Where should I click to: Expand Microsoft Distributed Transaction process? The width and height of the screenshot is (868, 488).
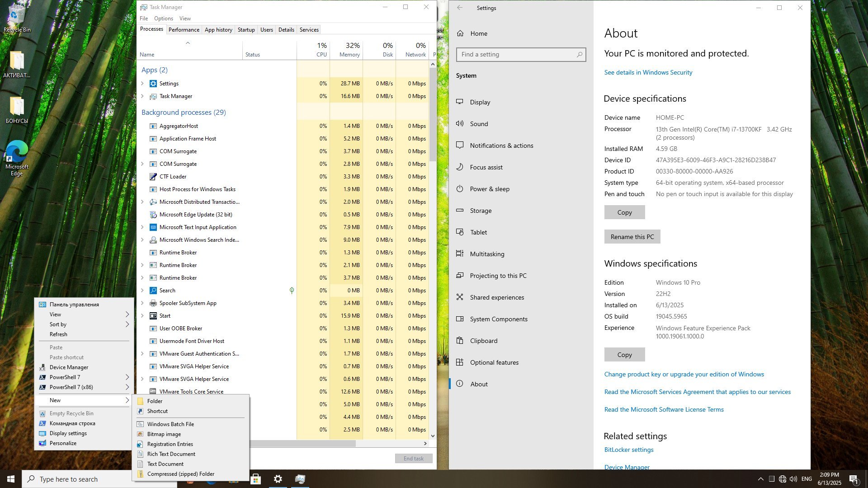pos(142,202)
